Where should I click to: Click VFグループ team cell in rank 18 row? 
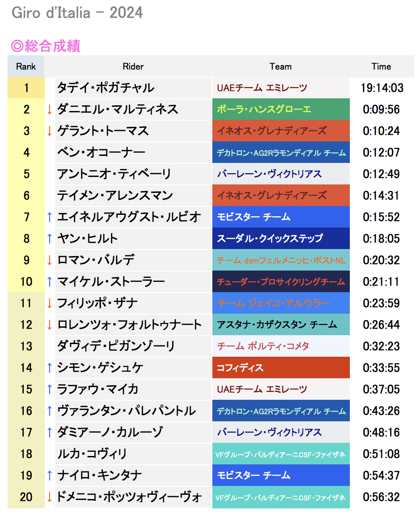point(281,454)
